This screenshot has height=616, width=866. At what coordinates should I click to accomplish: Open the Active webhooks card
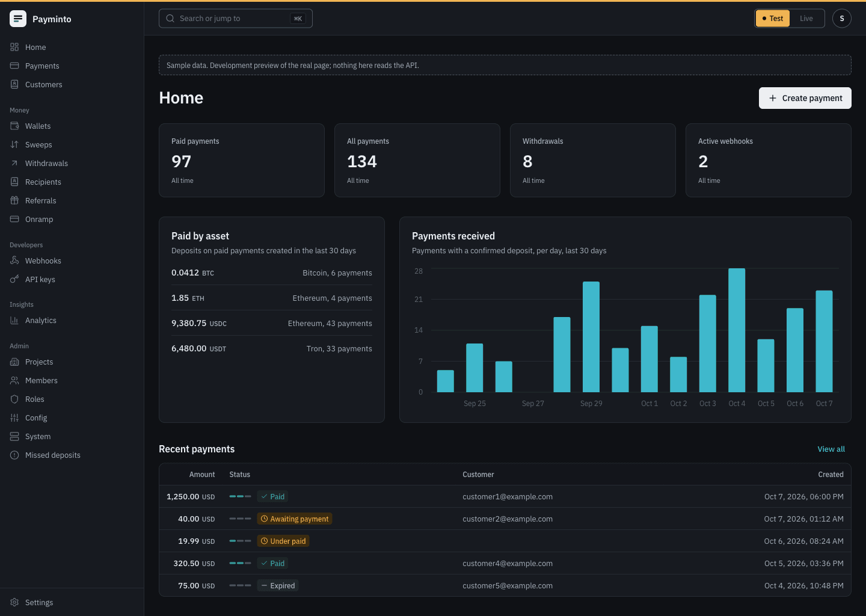click(769, 160)
